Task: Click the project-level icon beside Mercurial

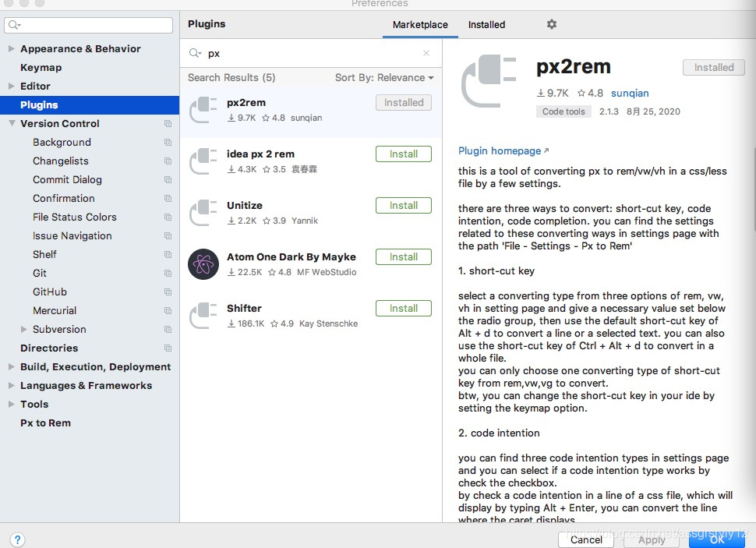Action: (x=168, y=311)
